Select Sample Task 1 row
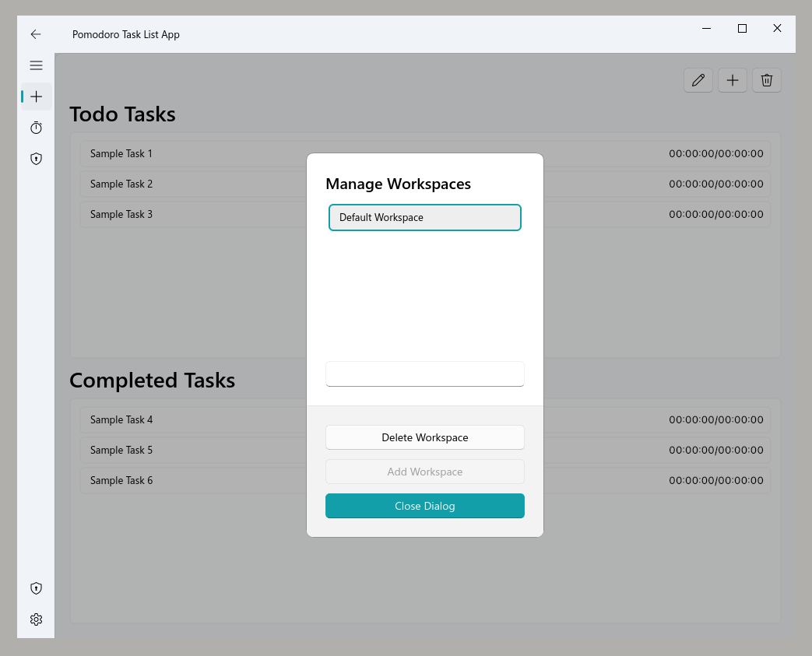The width and height of the screenshot is (812, 656). click(x=425, y=154)
